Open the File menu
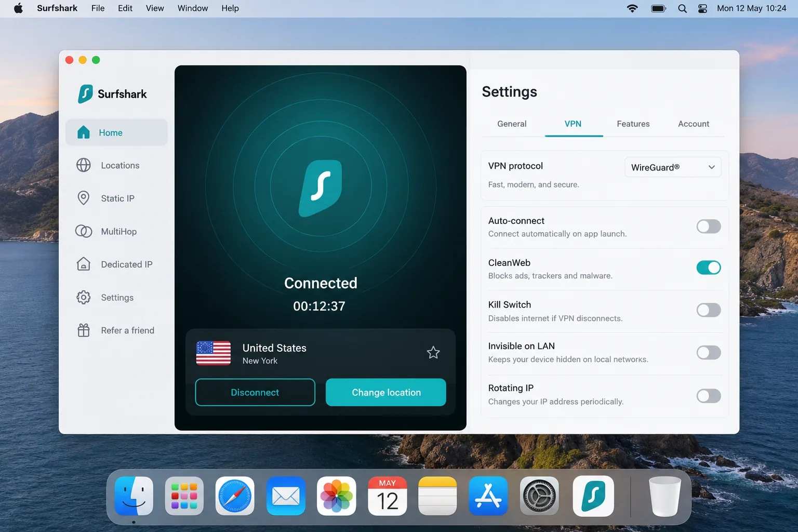The width and height of the screenshot is (798, 532). point(98,8)
